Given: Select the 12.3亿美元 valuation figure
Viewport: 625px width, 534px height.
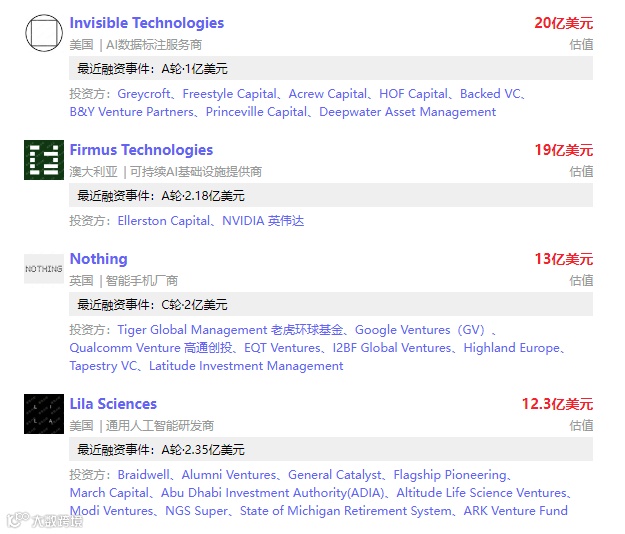Looking at the screenshot, I should tap(557, 404).
